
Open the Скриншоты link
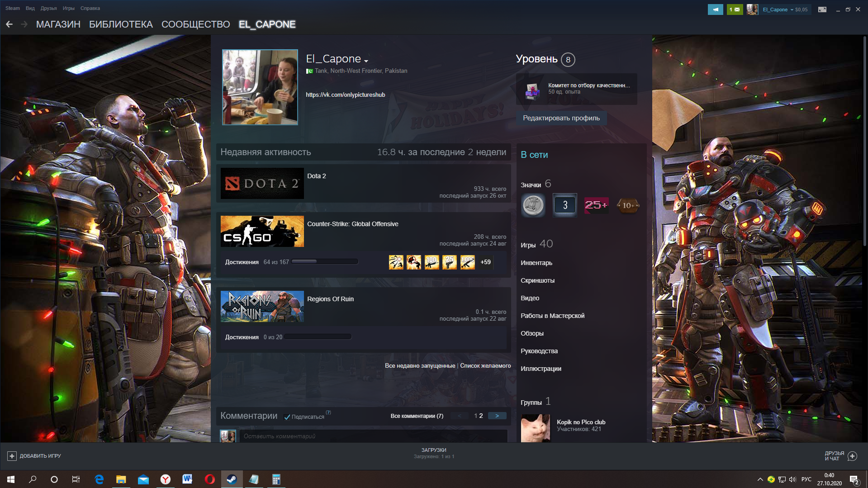[x=537, y=280]
